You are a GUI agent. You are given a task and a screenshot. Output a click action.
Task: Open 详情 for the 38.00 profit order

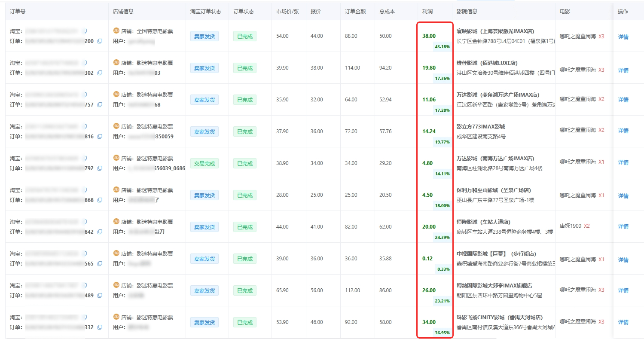coord(623,37)
